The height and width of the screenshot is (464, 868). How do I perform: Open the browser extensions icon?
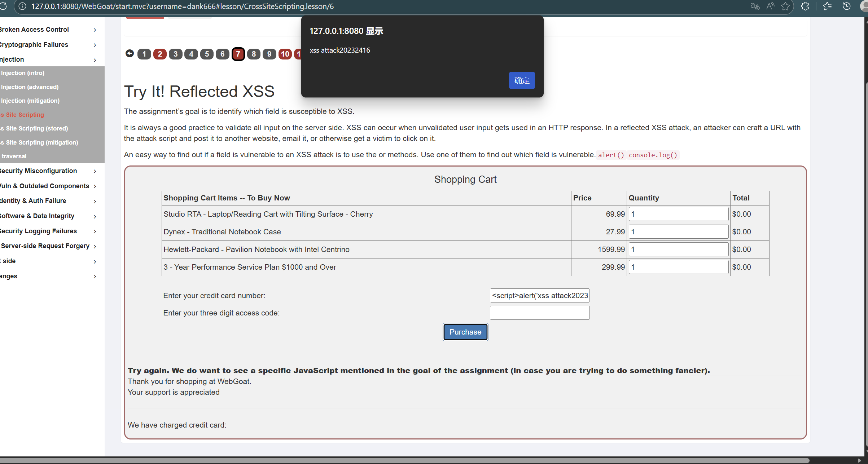pyautogui.click(x=805, y=6)
